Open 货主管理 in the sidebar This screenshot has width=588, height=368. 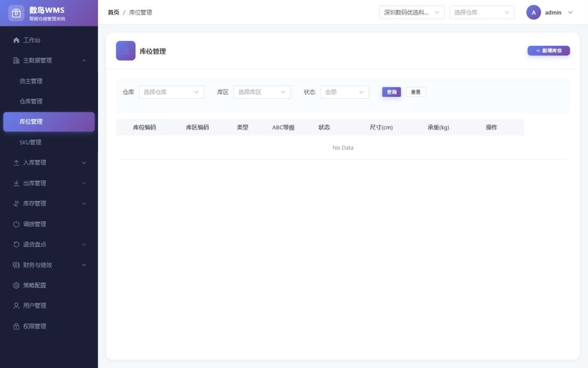coord(49,81)
